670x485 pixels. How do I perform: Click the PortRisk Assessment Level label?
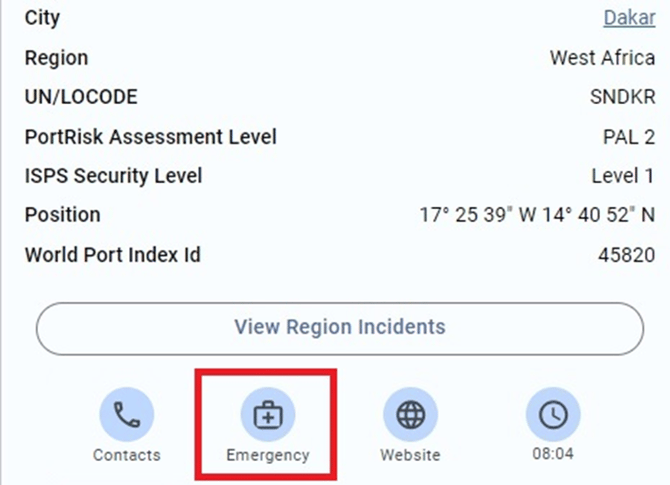150,136
